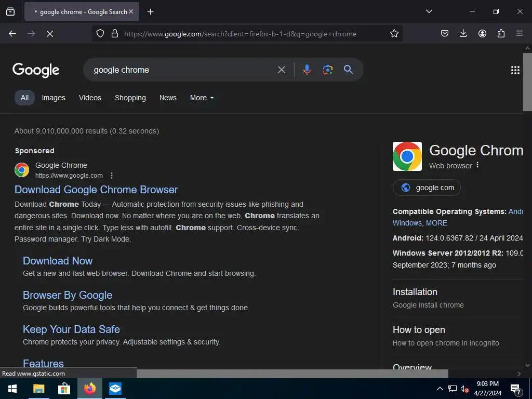Open the notification center icon
The width and height of the screenshot is (532, 399).
click(515, 389)
